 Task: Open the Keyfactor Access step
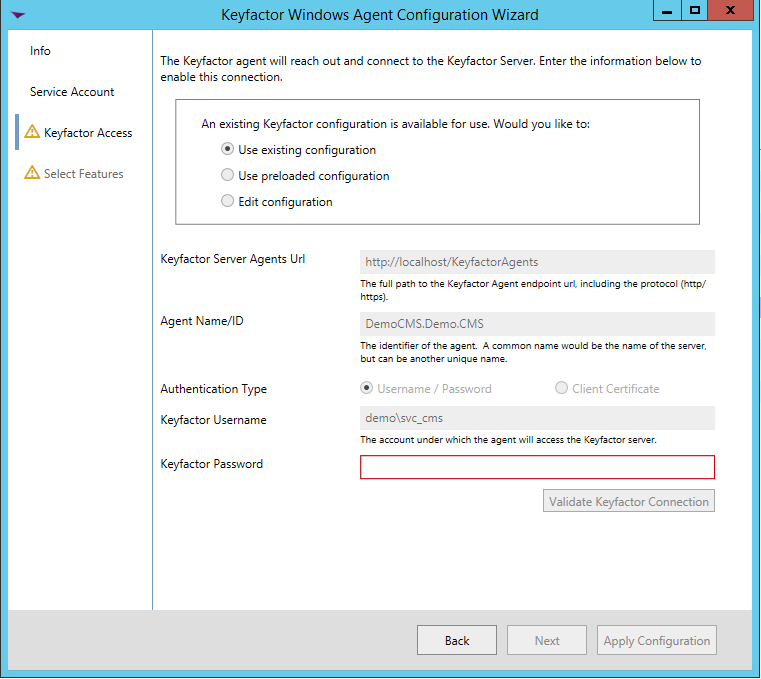tap(88, 133)
